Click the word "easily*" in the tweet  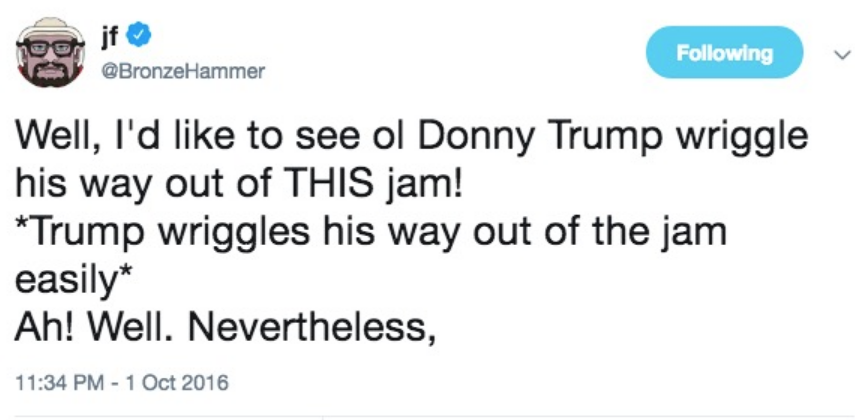click(70, 279)
